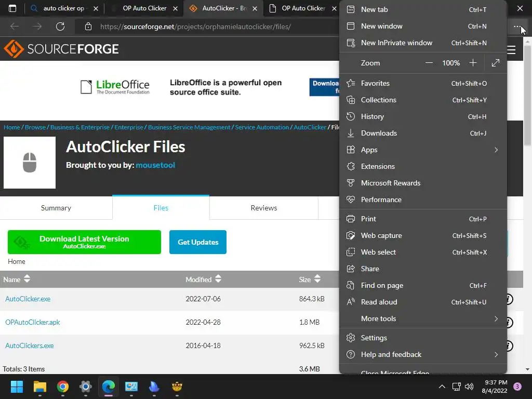Open the notification count badge

click(x=517, y=387)
